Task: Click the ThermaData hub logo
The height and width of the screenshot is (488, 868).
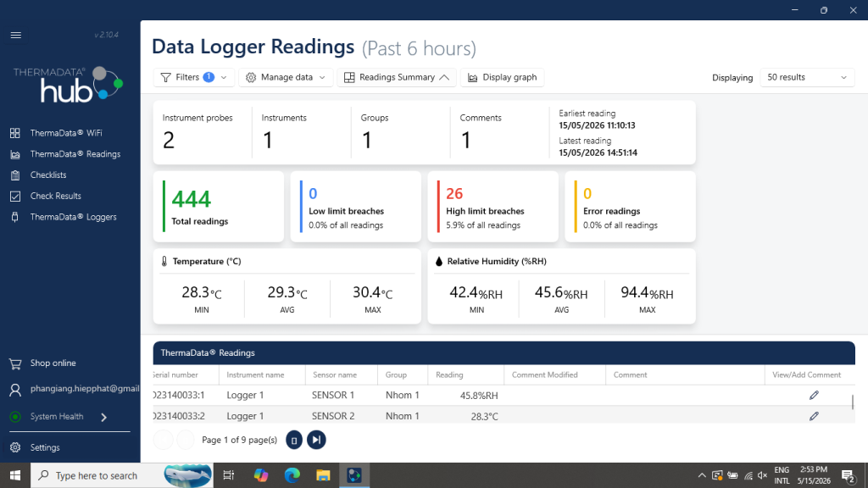Action: [68, 85]
